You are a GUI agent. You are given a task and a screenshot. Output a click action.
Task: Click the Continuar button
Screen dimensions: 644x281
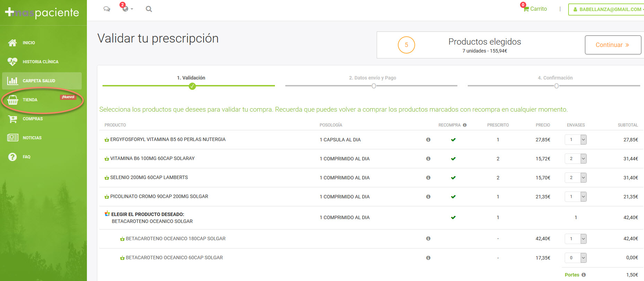tap(613, 45)
